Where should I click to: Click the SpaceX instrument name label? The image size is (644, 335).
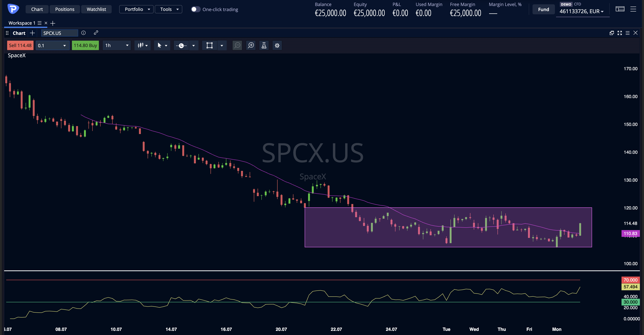pyautogui.click(x=17, y=56)
